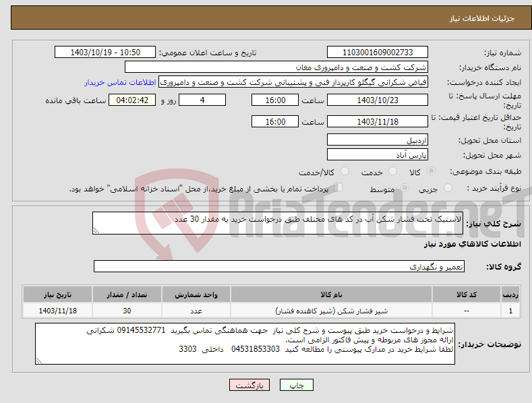This screenshot has height=403, width=532.
Task: Click the buyer name field شرکت کشت و صنعت
Action: [276, 67]
